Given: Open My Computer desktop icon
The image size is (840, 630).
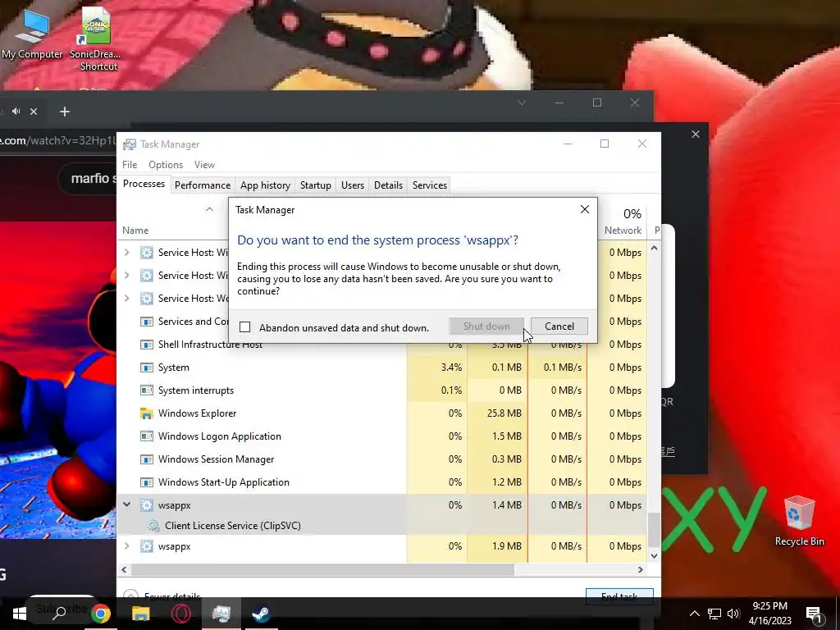Looking at the screenshot, I should coord(32,33).
